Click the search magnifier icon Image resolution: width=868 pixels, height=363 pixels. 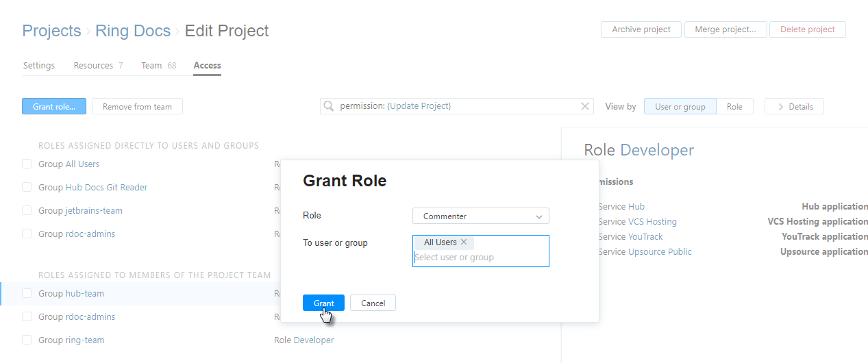[x=329, y=106]
